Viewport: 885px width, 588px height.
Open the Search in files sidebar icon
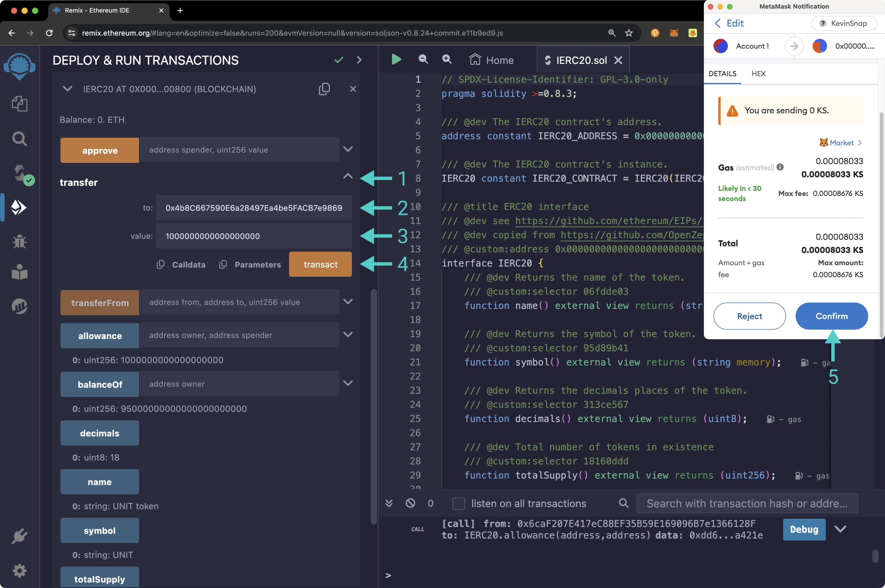[20, 139]
